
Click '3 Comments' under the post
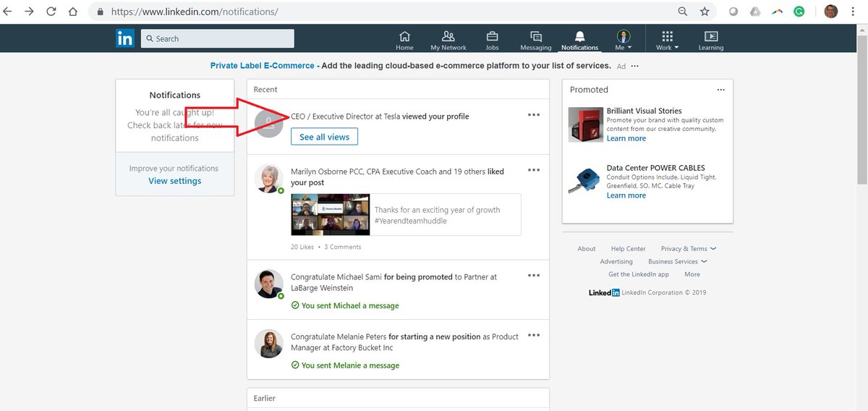(x=343, y=247)
